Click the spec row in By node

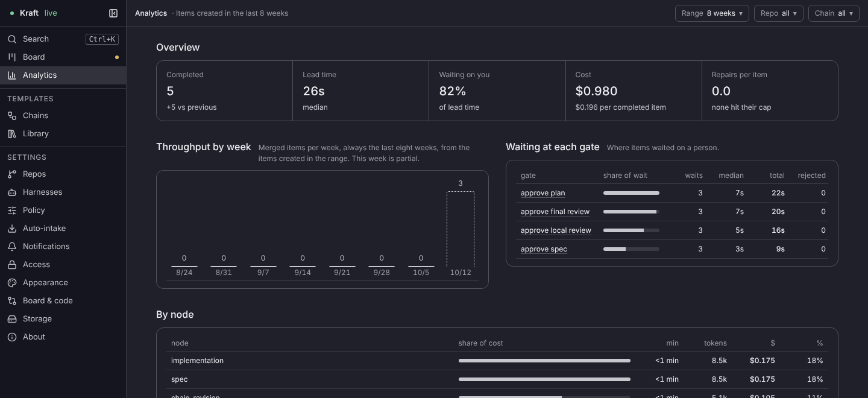pos(497,379)
